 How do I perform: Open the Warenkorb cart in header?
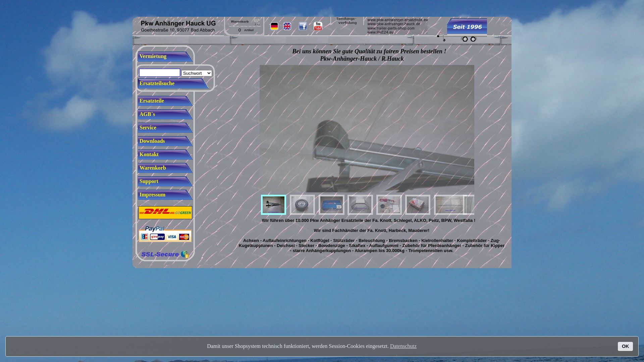244,26
